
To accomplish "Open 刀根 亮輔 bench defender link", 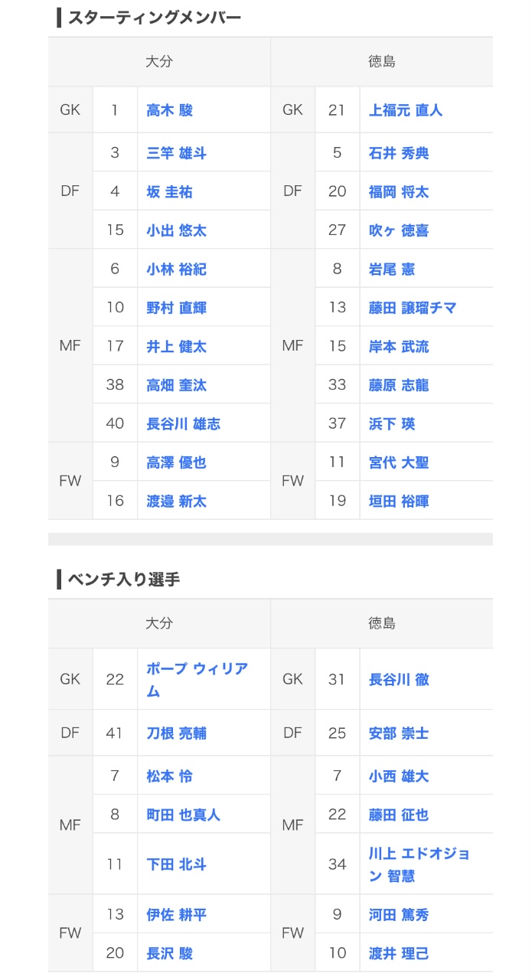I will tap(176, 733).
